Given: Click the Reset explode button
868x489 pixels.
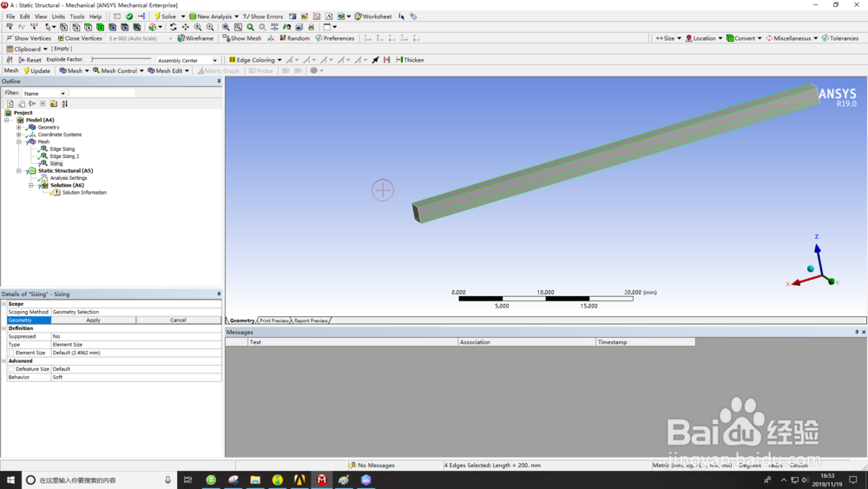Looking at the screenshot, I should click(x=30, y=60).
